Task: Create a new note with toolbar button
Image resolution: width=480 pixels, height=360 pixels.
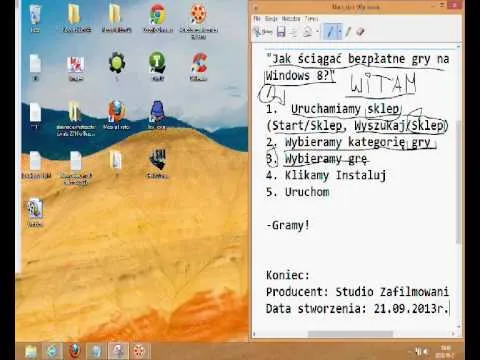Action: [263, 32]
